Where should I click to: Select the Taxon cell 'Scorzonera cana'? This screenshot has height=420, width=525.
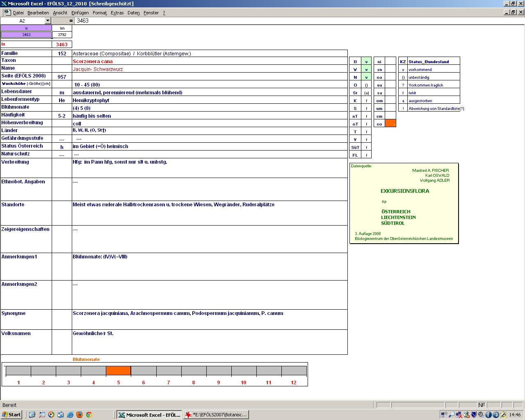coord(210,61)
